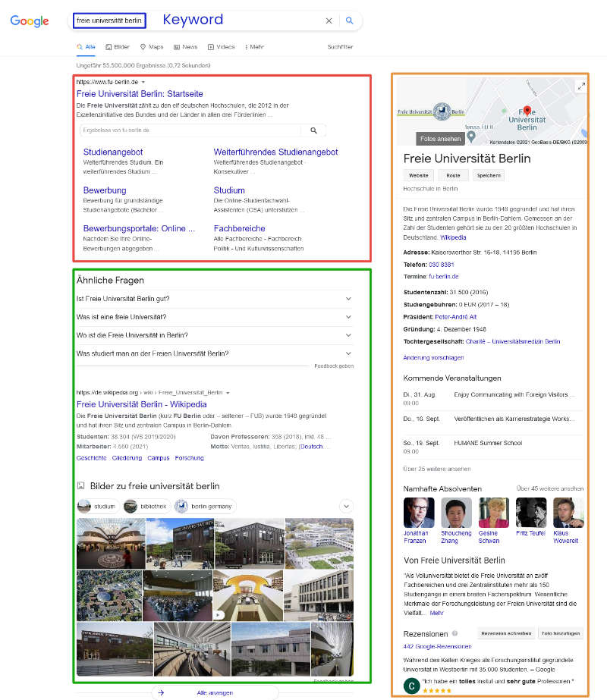Viewport: 607px width, 700px height.
Task: Select the 'bibliothek' image filter chip
Action: click(146, 507)
